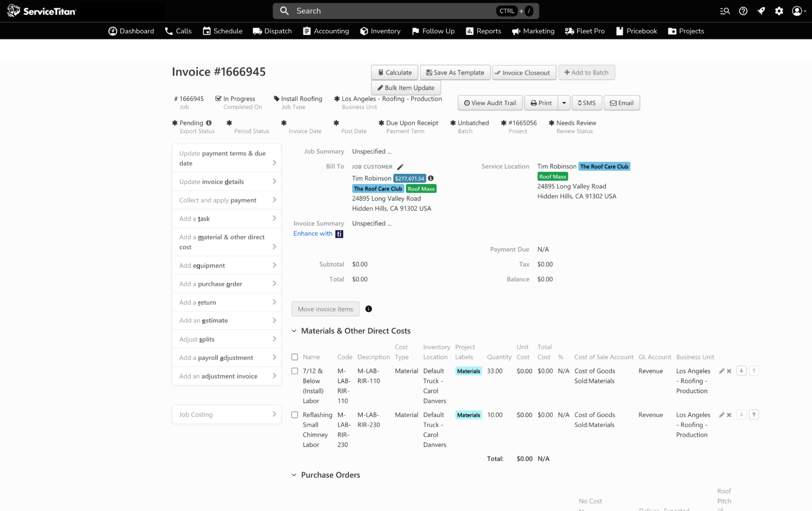Click the Bill To edit pencil icon

[400, 167]
